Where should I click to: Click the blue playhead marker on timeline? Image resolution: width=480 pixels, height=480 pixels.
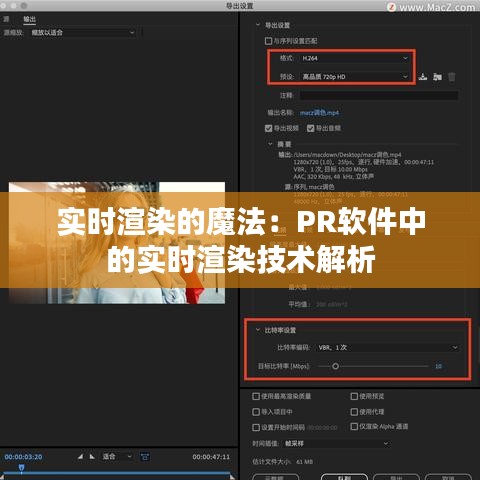[21, 468]
